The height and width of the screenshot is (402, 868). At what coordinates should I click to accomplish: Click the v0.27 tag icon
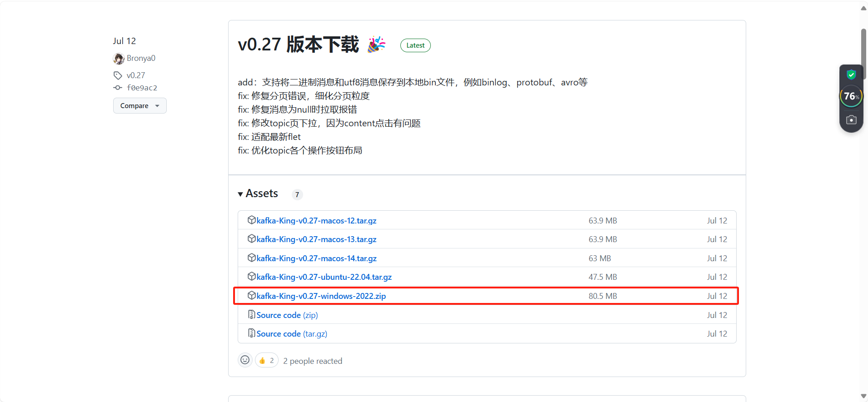(118, 75)
